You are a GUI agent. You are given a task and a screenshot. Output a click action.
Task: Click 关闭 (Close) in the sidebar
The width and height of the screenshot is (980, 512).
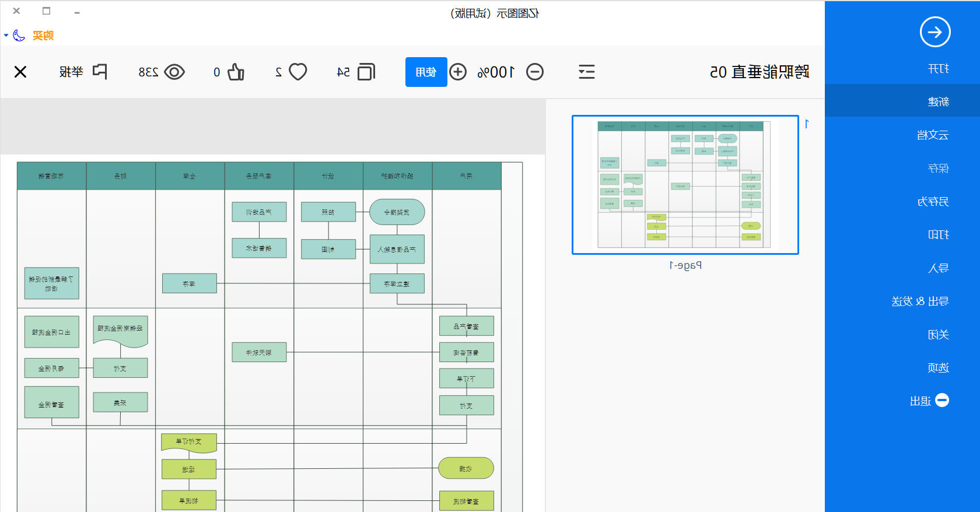(x=939, y=334)
